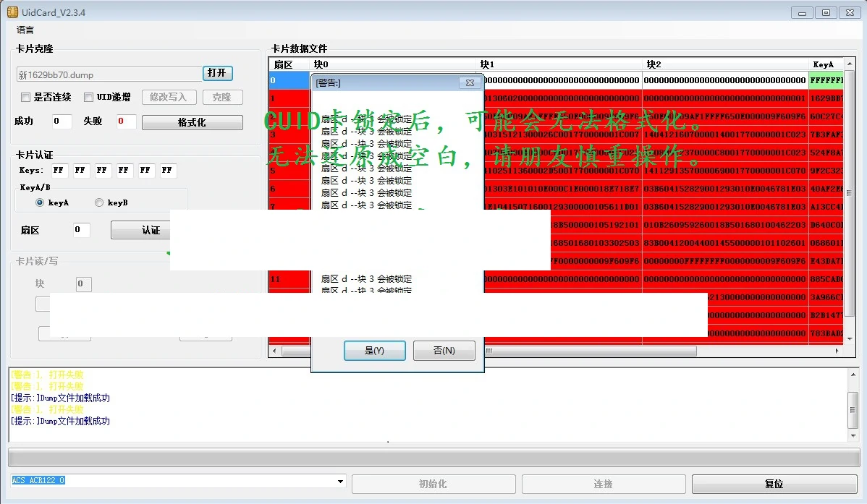Confirm the warning with 是(Y)
This screenshot has width=867, height=504.
click(374, 351)
